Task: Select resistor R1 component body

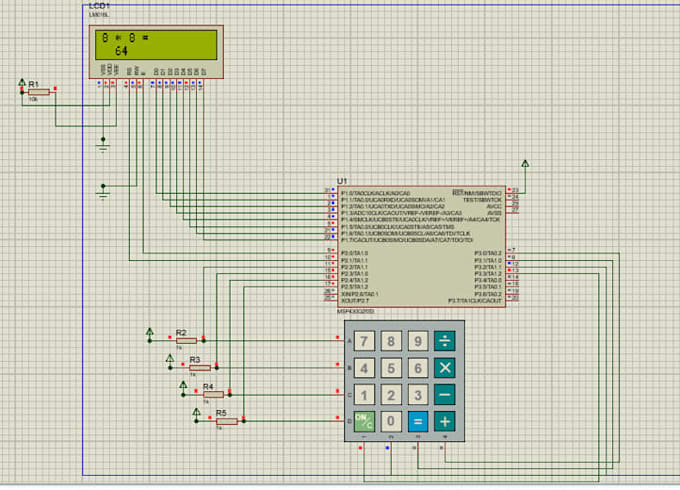Action: pyautogui.click(x=39, y=92)
